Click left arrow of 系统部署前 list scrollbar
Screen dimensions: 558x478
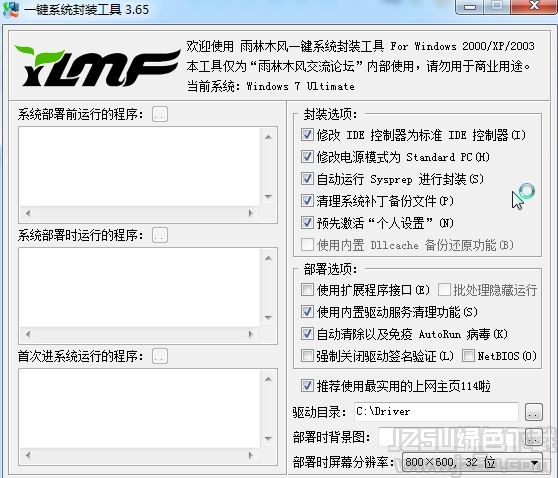pos(28,213)
